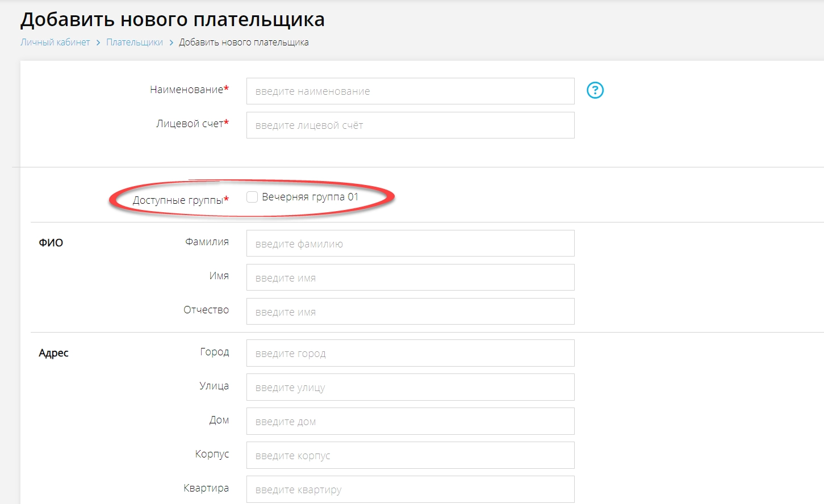The height and width of the screenshot is (504, 824).
Task: Click into the Корпус field
Action: click(x=410, y=455)
